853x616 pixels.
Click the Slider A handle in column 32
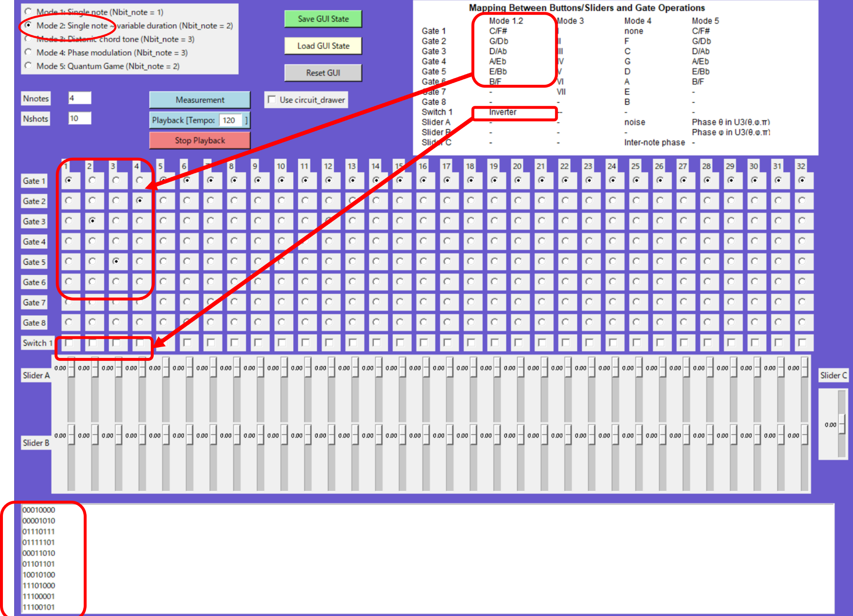tap(804, 368)
